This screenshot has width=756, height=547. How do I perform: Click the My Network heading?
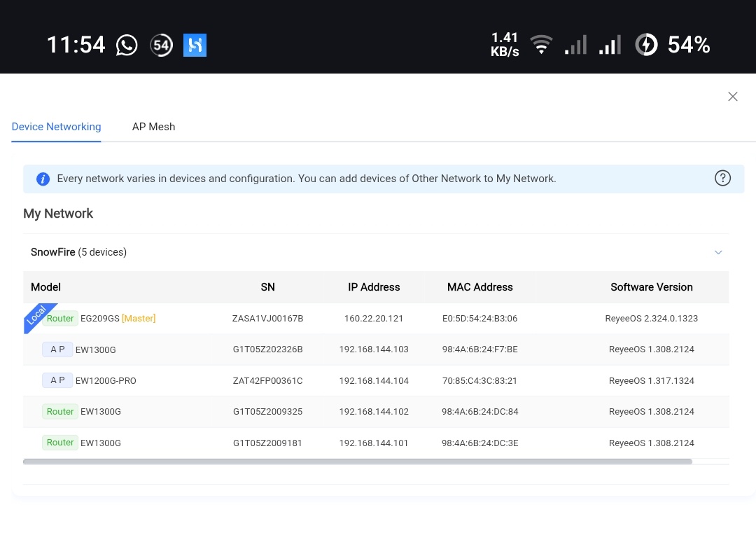pos(58,214)
